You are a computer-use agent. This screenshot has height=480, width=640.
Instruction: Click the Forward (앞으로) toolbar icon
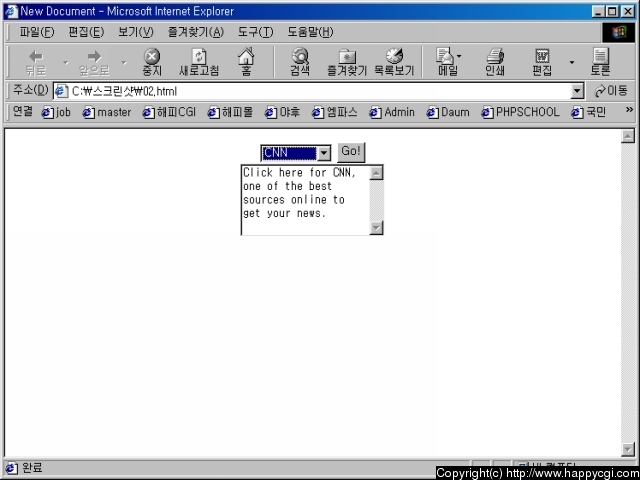pos(94,62)
